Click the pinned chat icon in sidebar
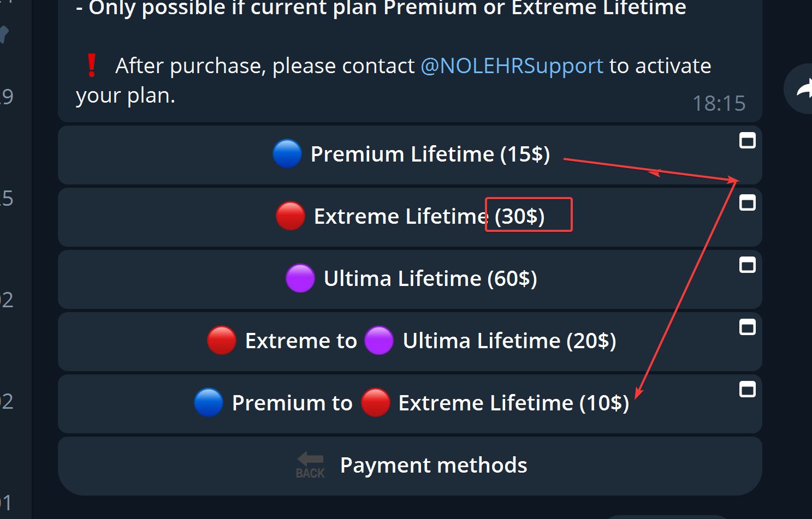812x519 pixels. (x=3, y=34)
